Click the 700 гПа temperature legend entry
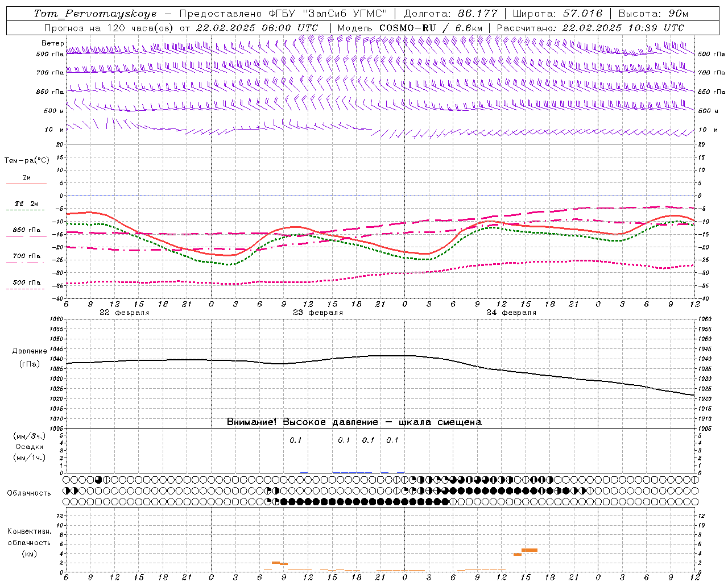 pos(27,256)
